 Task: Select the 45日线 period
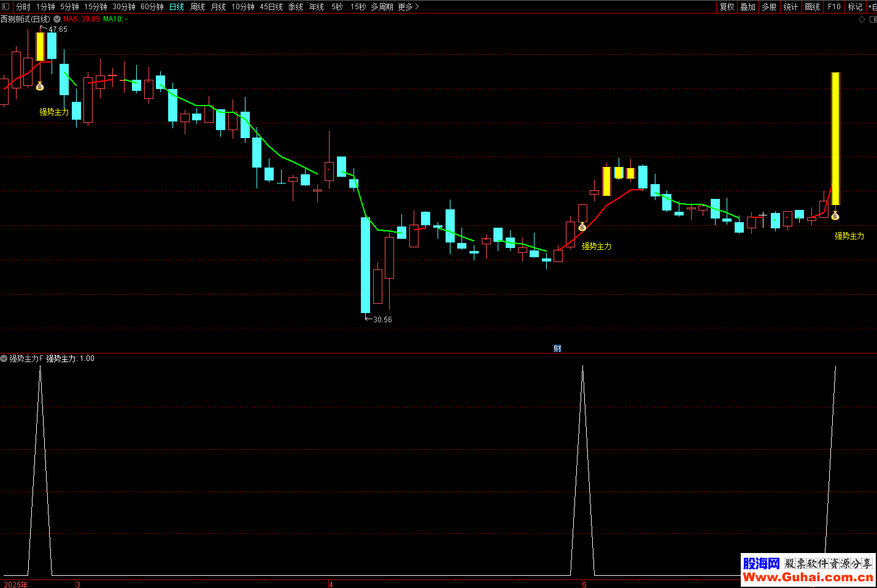point(271,7)
